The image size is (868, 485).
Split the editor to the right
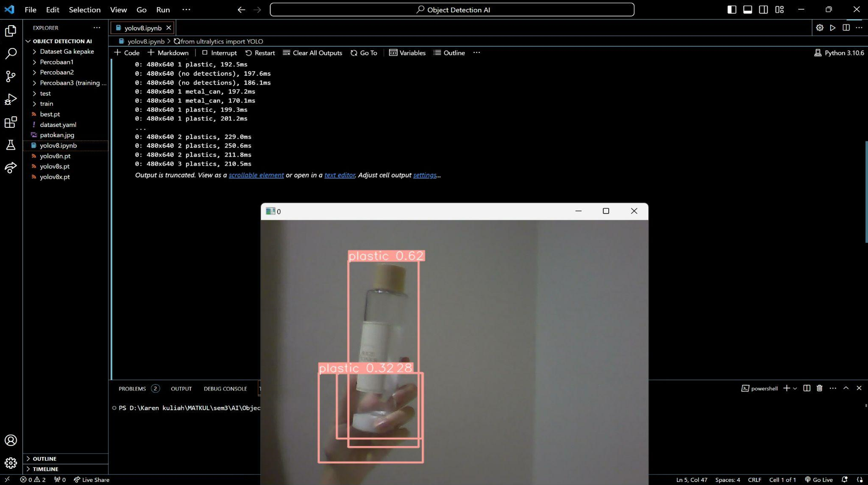[x=846, y=27]
